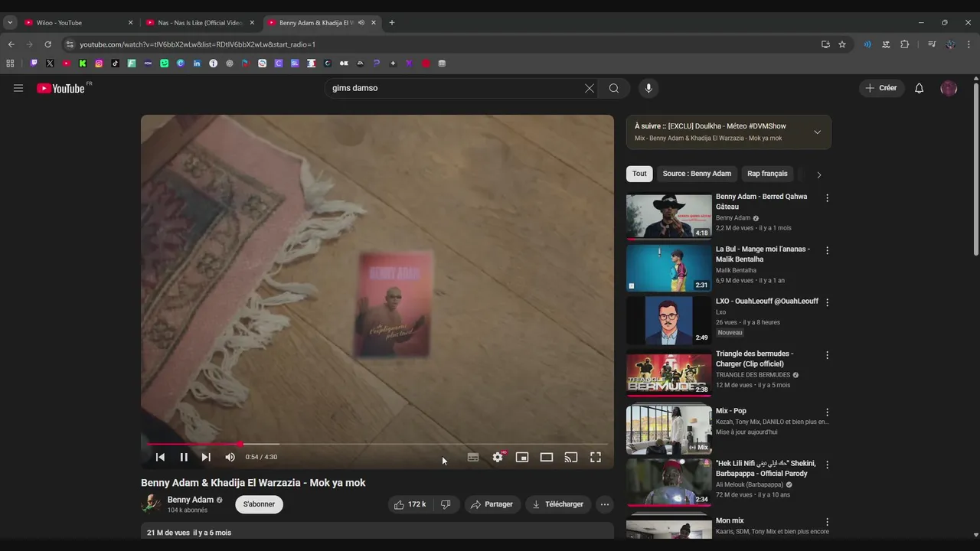Image resolution: width=980 pixels, height=551 pixels.
Task: Reload the page
Action: 47,44
